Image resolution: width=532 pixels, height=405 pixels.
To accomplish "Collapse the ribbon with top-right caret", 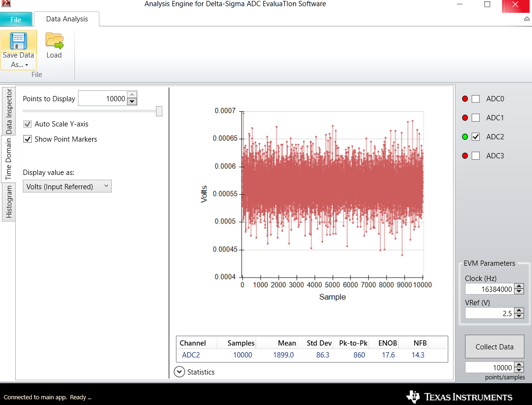I will point(527,19).
